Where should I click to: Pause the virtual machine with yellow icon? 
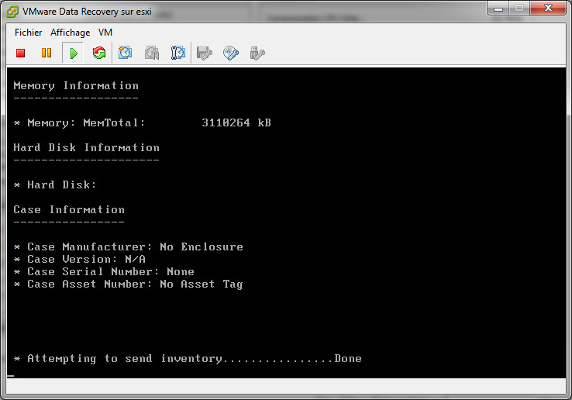pyautogui.click(x=46, y=53)
